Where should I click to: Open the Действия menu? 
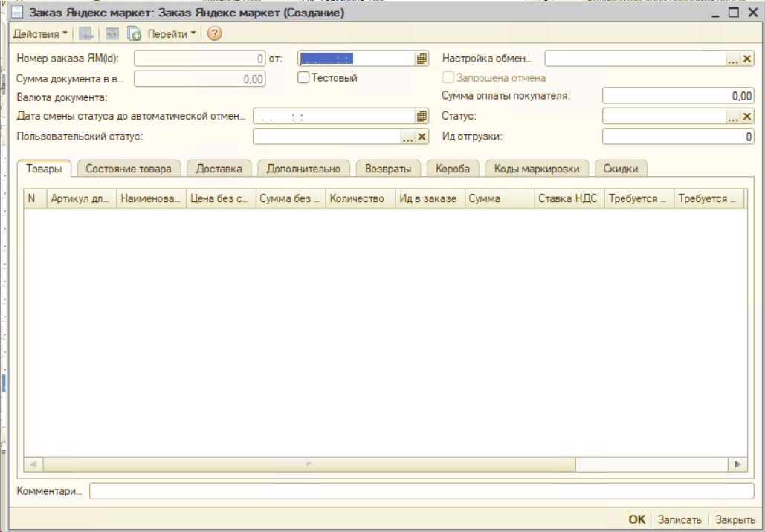[x=40, y=33]
